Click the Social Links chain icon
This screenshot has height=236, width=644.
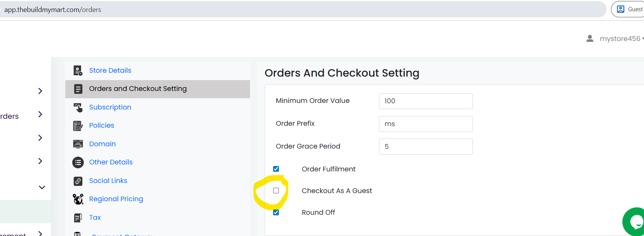[x=78, y=181]
